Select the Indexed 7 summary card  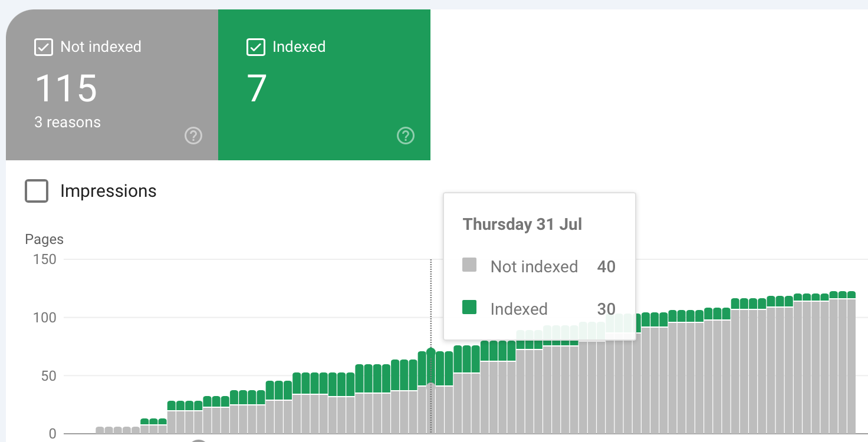[324, 85]
